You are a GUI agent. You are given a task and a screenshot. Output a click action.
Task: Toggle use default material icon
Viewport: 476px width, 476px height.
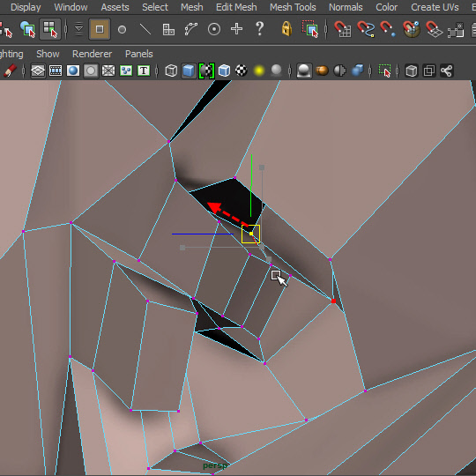tap(206, 71)
